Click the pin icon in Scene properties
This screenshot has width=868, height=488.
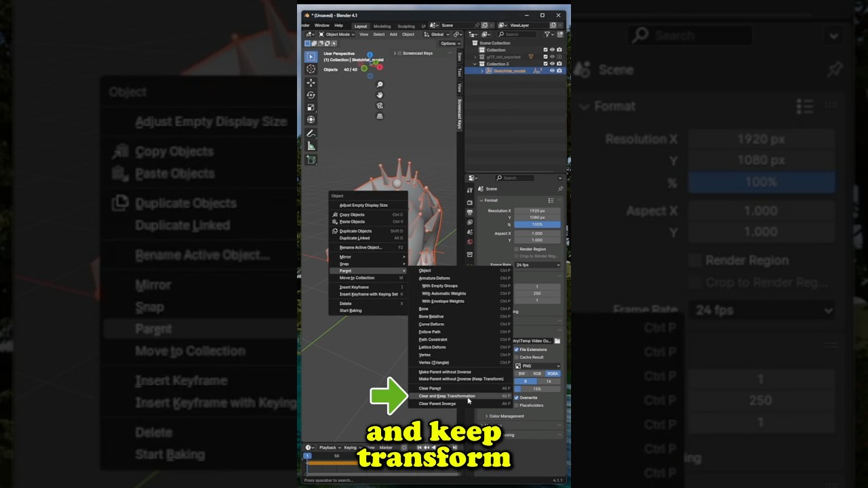pyautogui.click(x=560, y=189)
